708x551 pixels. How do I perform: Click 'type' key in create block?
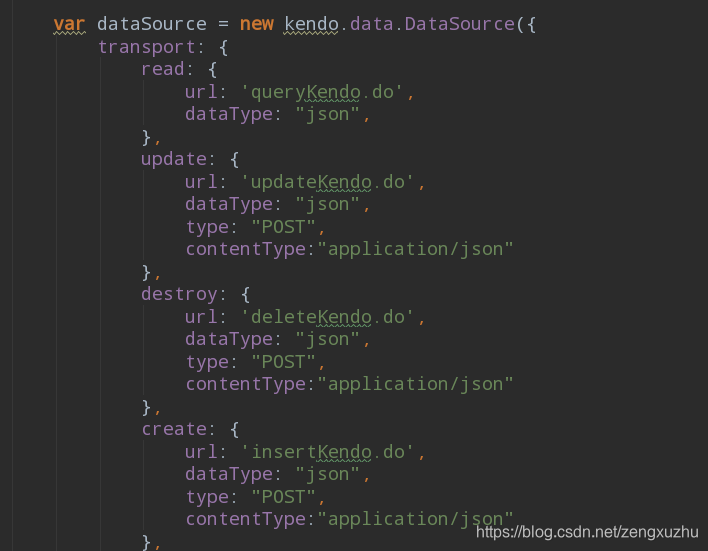click(x=207, y=497)
